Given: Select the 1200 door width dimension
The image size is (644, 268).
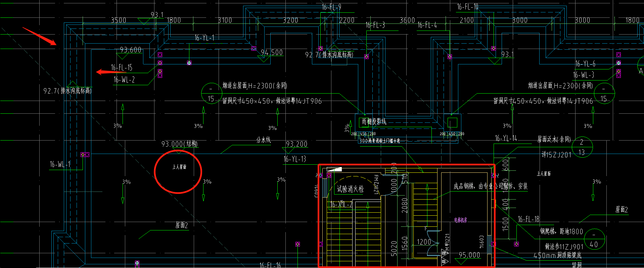Looking at the screenshot, I should [424, 242].
